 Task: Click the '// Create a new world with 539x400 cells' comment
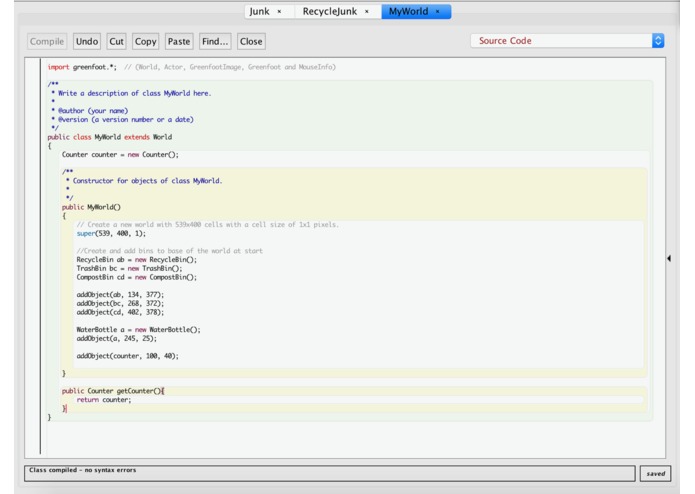(208, 225)
